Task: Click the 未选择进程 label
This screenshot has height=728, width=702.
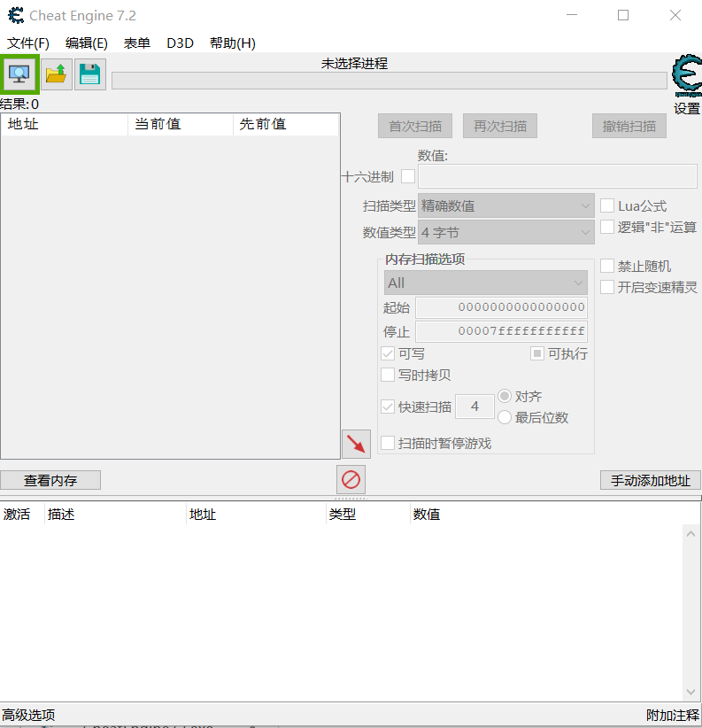Action: click(x=354, y=64)
